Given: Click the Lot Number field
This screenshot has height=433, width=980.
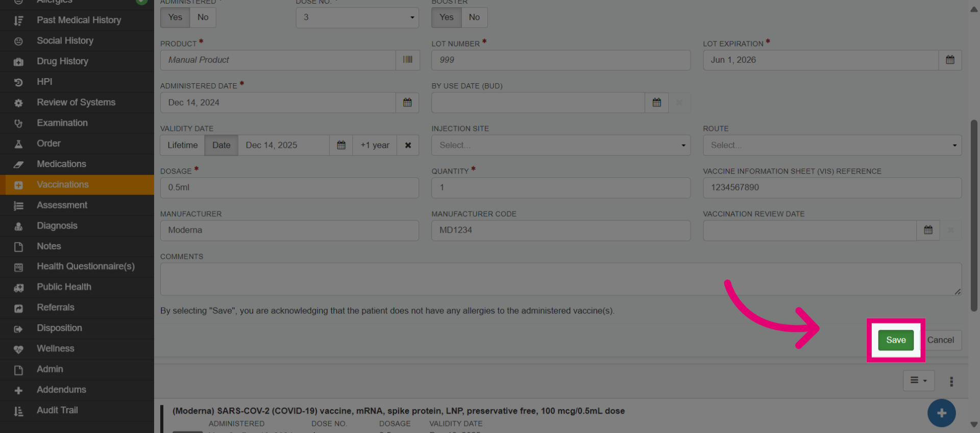Looking at the screenshot, I should (x=561, y=60).
